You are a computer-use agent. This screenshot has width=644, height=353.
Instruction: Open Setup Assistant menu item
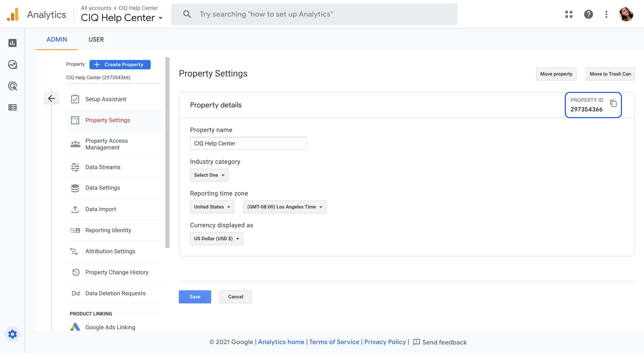(115, 99)
